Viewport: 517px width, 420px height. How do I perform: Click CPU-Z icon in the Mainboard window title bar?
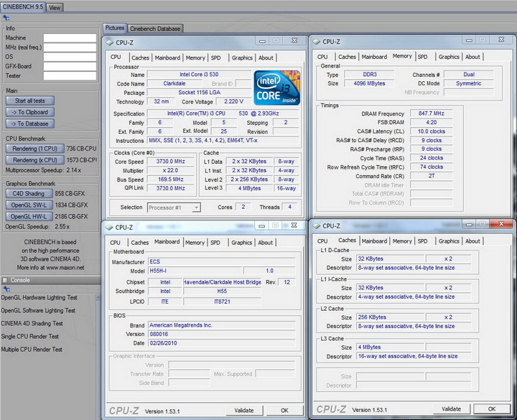111,227
